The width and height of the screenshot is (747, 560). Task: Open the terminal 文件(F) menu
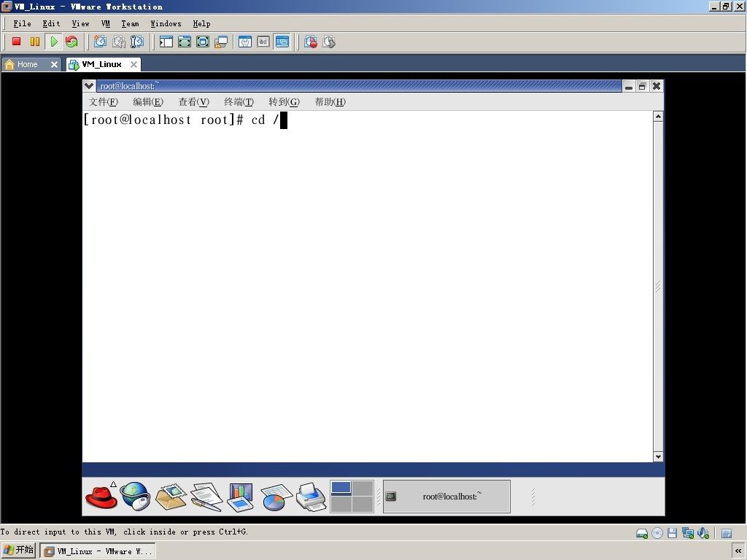104,101
